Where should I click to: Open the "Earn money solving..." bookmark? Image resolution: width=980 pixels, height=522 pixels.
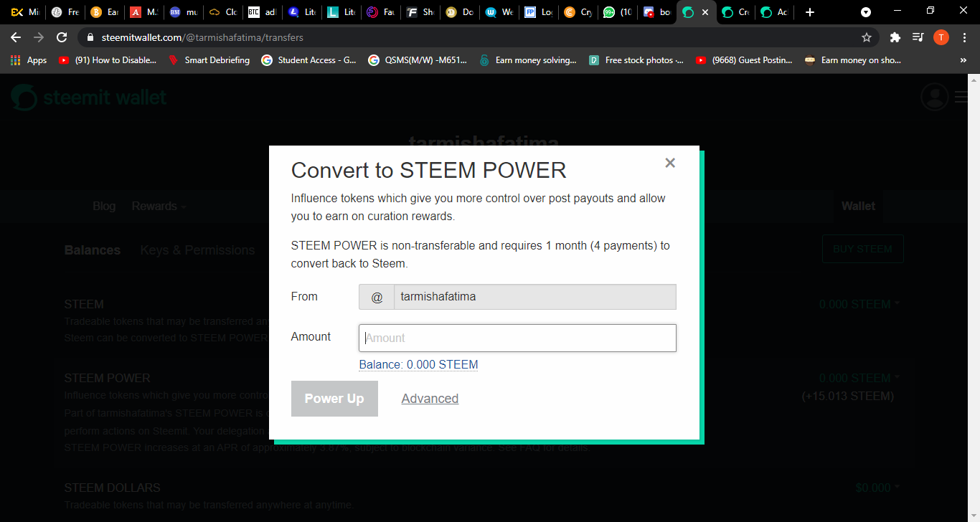[x=527, y=60]
